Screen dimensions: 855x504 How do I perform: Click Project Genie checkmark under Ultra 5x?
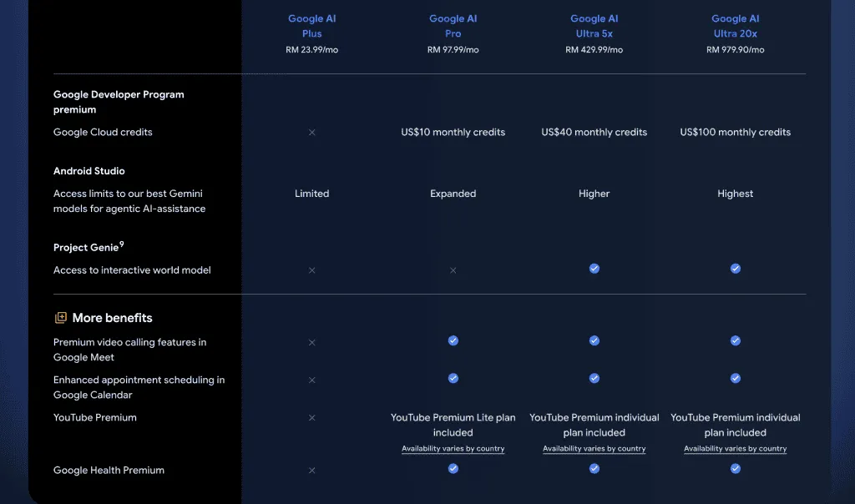coord(594,269)
